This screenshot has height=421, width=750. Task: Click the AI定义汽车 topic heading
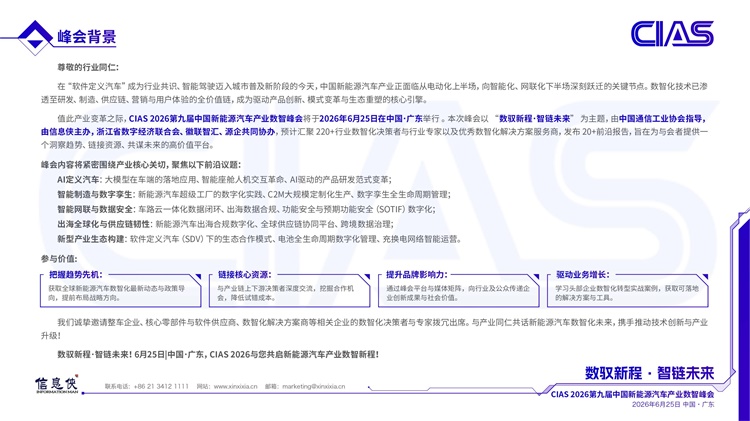coord(78,178)
